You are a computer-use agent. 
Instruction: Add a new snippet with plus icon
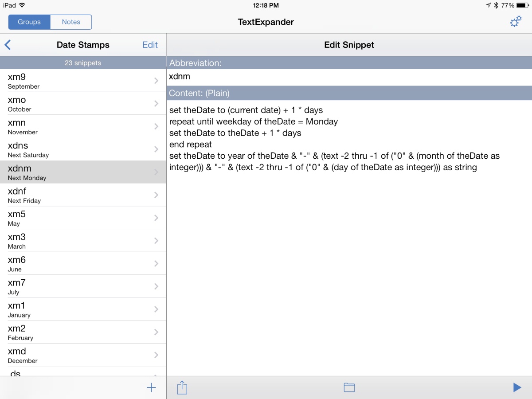tap(151, 387)
